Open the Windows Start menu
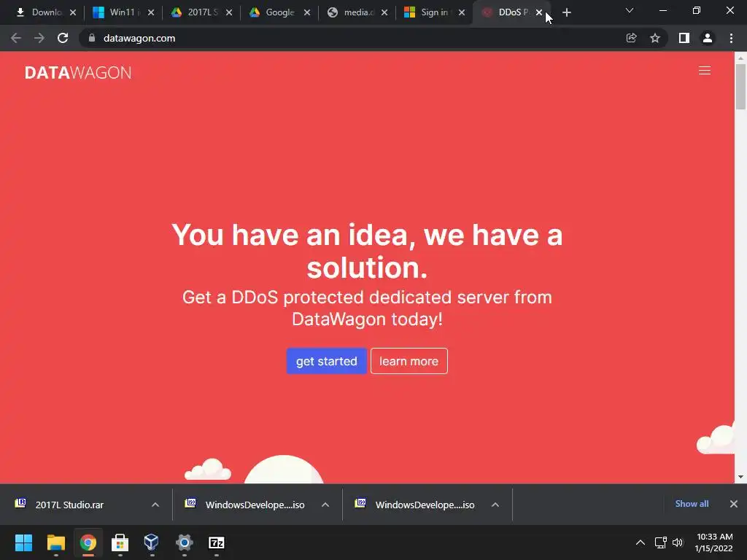The image size is (747, 560). coord(23,542)
